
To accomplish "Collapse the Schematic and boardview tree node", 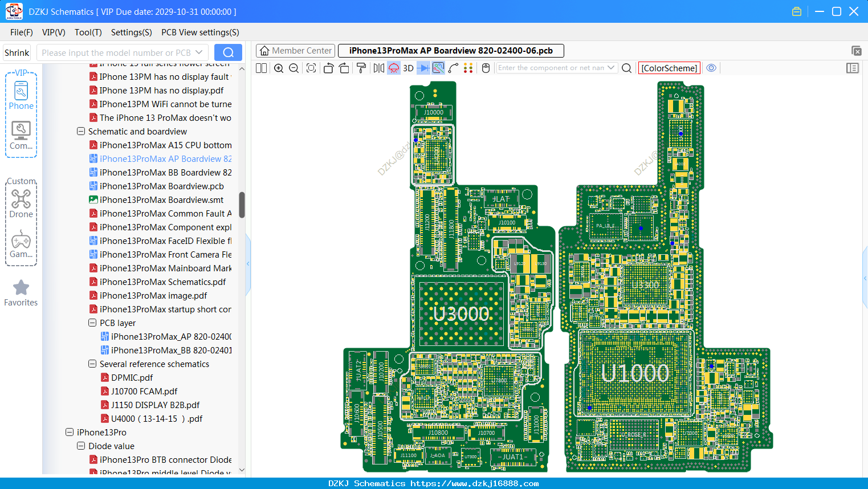I will pos(81,131).
